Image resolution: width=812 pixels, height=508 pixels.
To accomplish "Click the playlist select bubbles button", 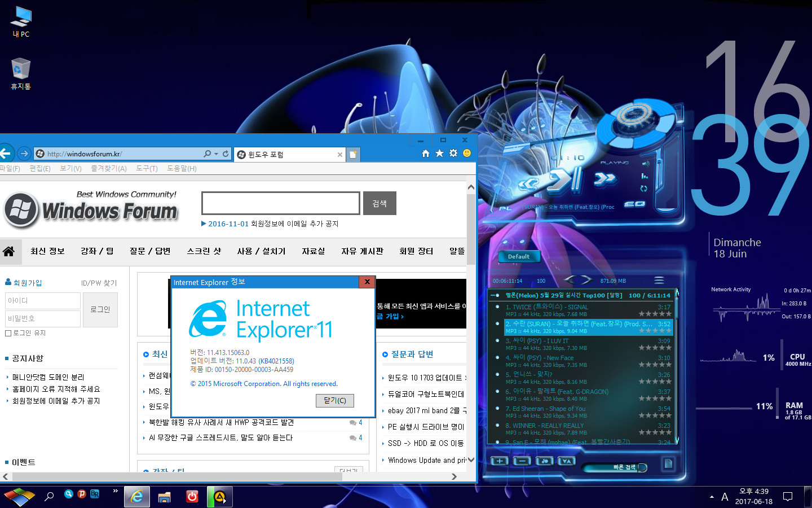I will (x=544, y=461).
